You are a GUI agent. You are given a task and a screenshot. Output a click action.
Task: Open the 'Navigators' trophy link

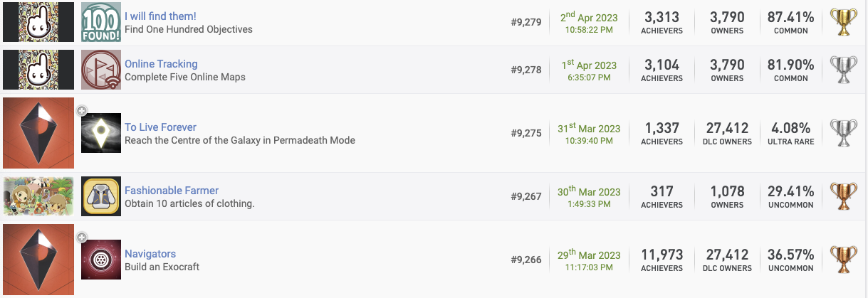tap(150, 254)
